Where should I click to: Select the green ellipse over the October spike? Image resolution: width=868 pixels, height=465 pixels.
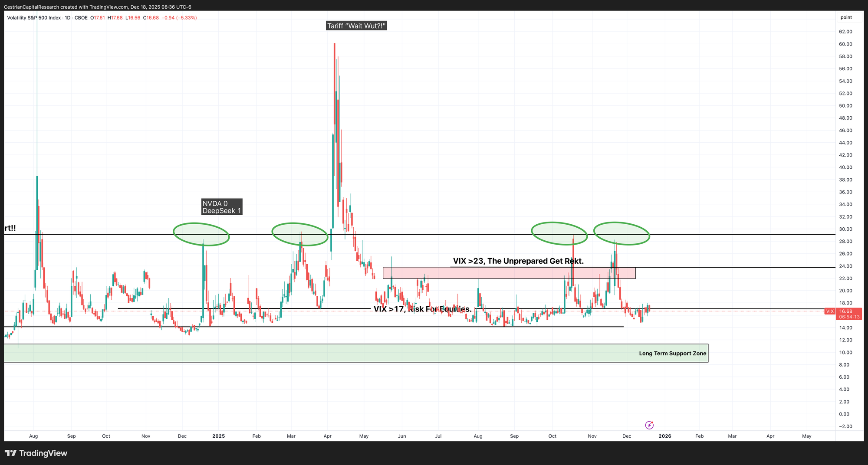pyautogui.click(x=559, y=233)
